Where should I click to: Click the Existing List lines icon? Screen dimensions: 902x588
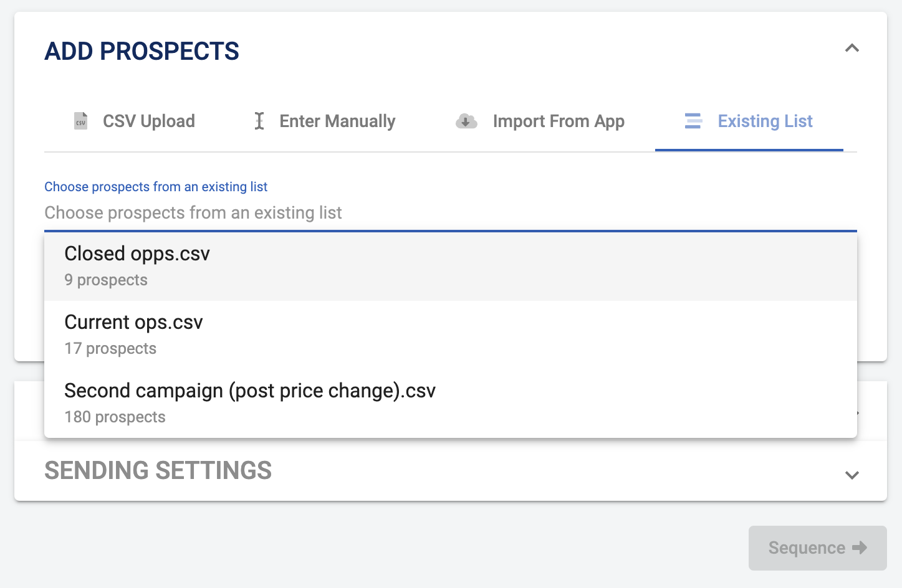click(x=693, y=121)
